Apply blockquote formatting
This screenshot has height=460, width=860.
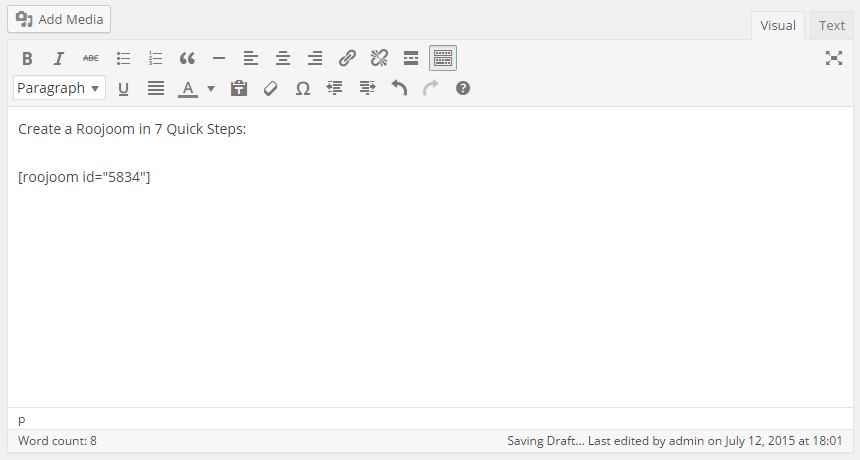(x=187, y=58)
